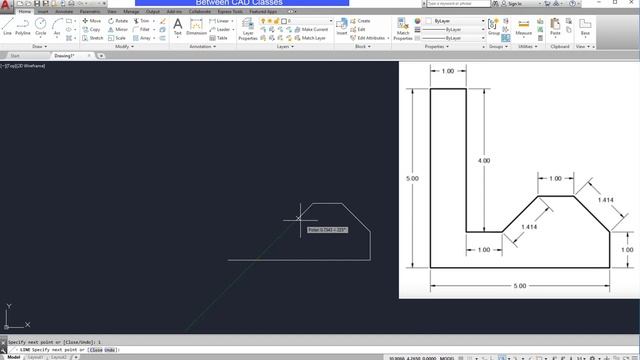Open Layer Properties

pos(248,29)
